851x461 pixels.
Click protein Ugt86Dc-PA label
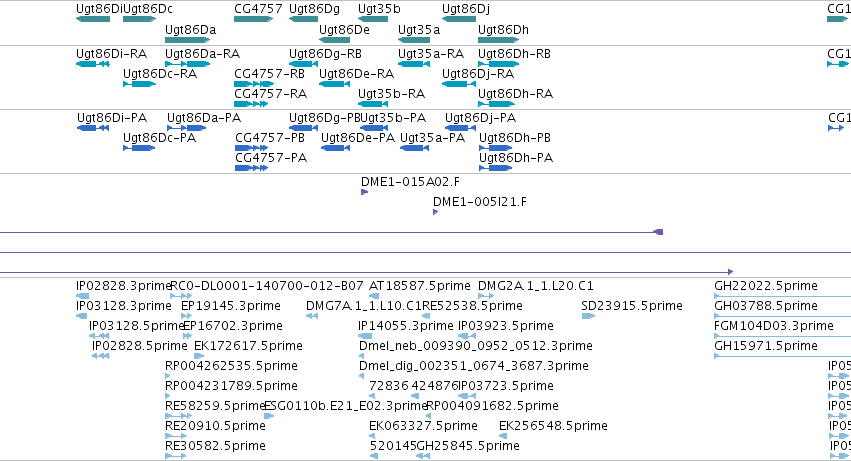point(160,138)
